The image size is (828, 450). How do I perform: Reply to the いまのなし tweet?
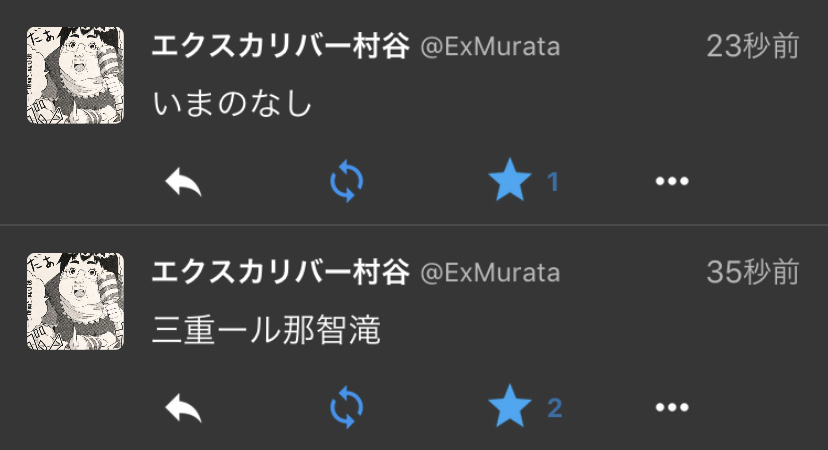183,182
